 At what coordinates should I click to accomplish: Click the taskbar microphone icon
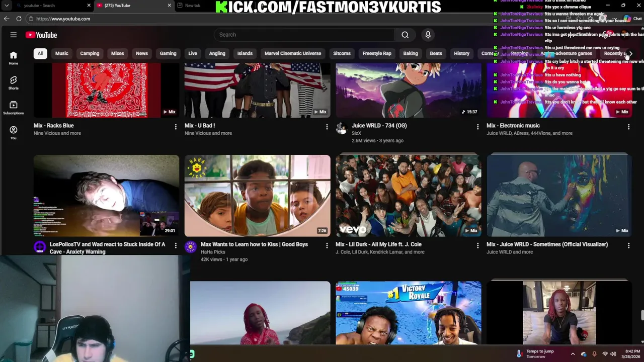coord(594,354)
